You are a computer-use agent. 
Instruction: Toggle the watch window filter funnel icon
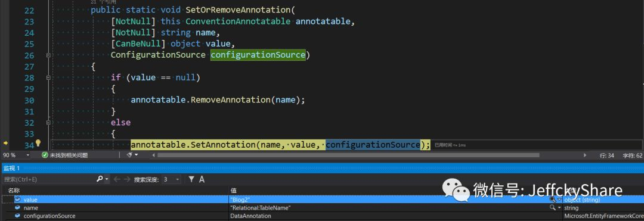pos(191,179)
